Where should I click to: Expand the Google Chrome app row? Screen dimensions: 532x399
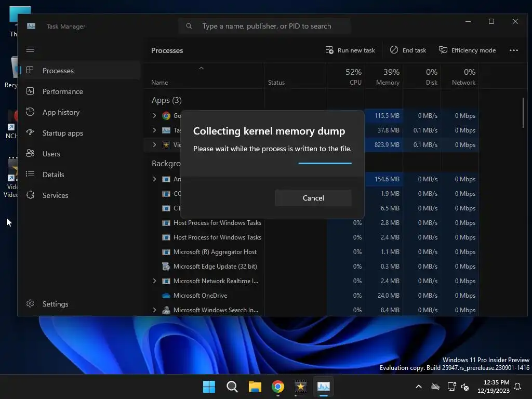point(154,116)
